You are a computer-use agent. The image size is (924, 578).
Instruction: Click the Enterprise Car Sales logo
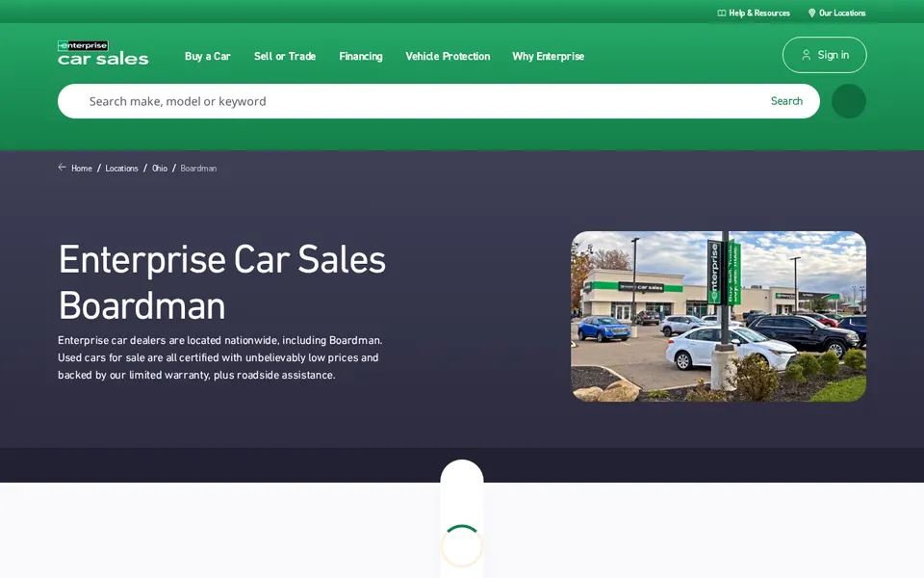pyautogui.click(x=103, y=52)
